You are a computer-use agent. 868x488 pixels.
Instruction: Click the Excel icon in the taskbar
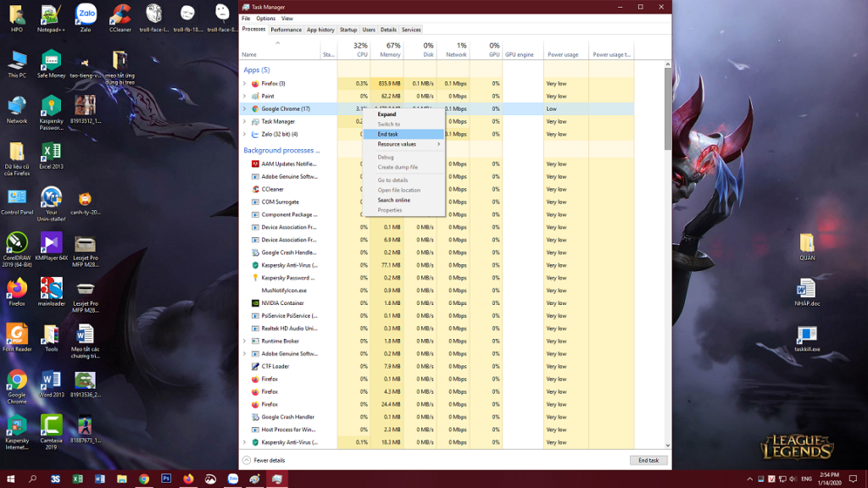point(78,479)
